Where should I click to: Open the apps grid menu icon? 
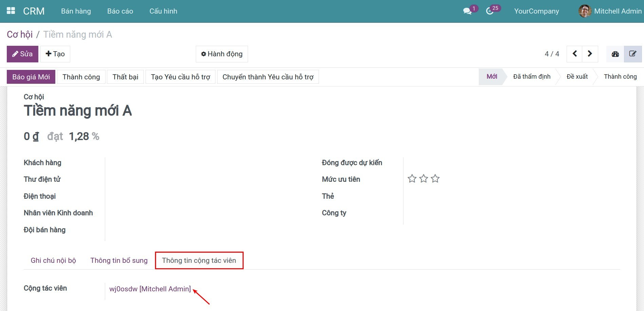[x=11, y=11]
